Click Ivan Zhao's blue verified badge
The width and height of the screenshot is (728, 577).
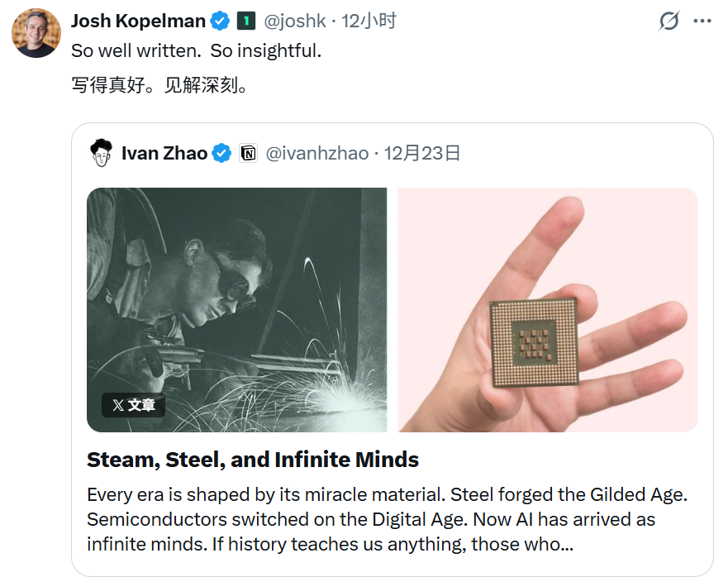point(221,153)
